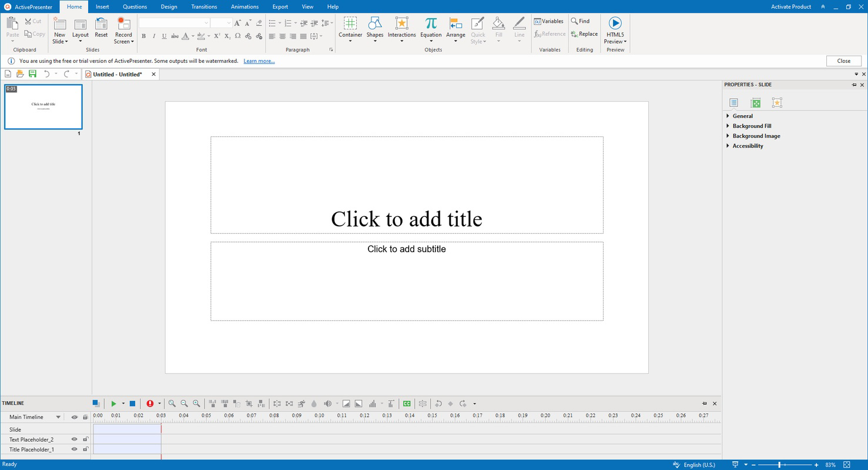Follow the Learn more link

(x=259, y=61)
